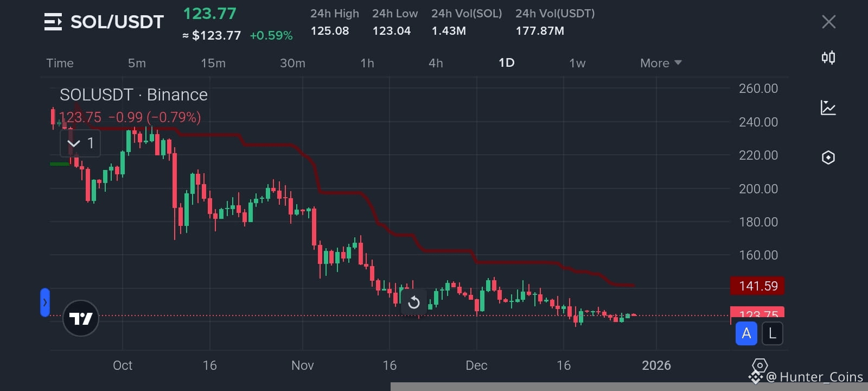Open the time axis settings icon
The height and width of the screenshot is (391, 868).
pos(759,365)
